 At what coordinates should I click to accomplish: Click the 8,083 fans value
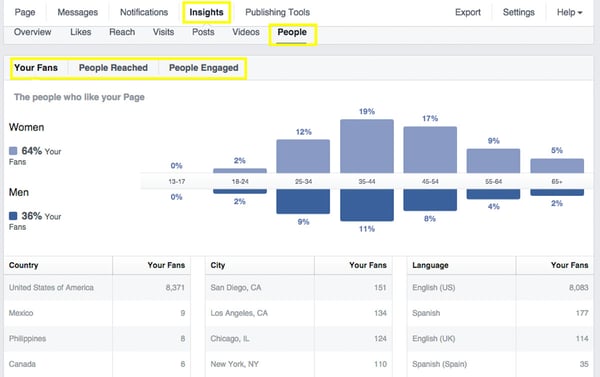(579, 287)
